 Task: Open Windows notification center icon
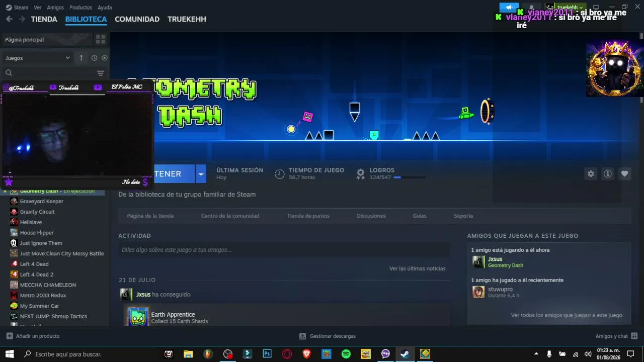click(631, 354)
